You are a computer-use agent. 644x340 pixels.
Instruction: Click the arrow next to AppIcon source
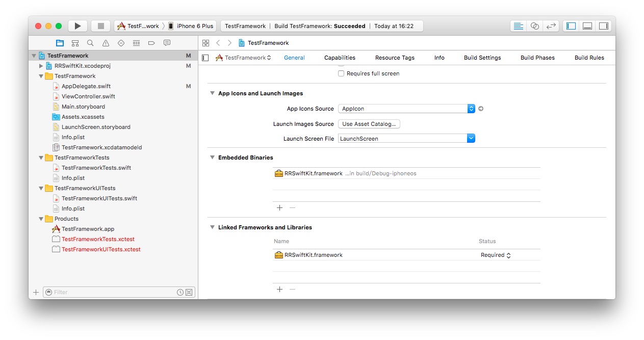tap(481, 109)
